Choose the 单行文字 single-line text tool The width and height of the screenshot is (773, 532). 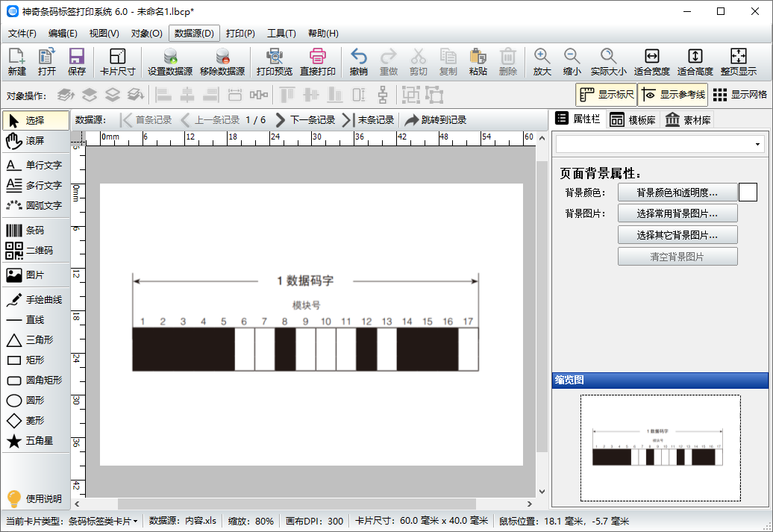(x=36, y=165)
